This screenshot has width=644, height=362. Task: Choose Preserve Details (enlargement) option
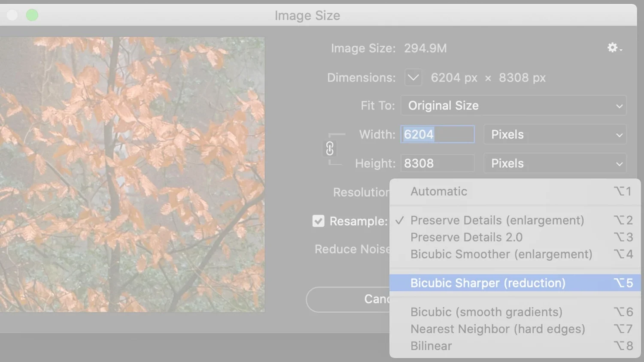coord(515,220)
